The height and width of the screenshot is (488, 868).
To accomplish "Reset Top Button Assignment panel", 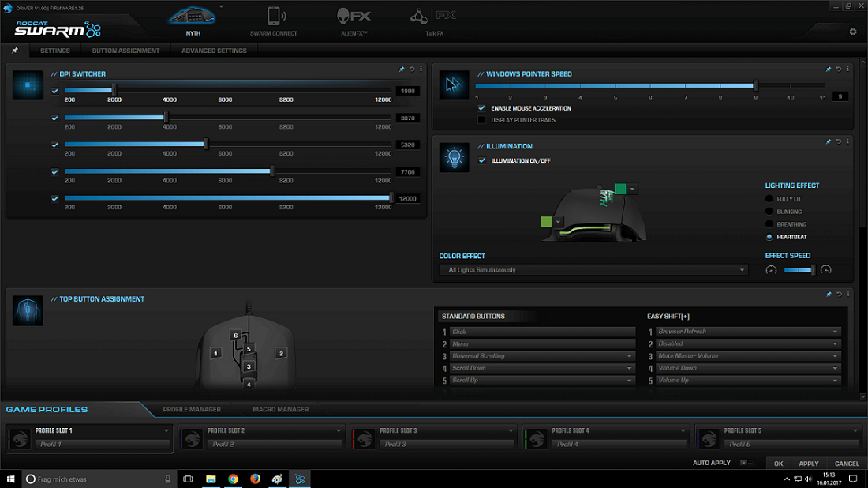I will click(x=840, y=294).
